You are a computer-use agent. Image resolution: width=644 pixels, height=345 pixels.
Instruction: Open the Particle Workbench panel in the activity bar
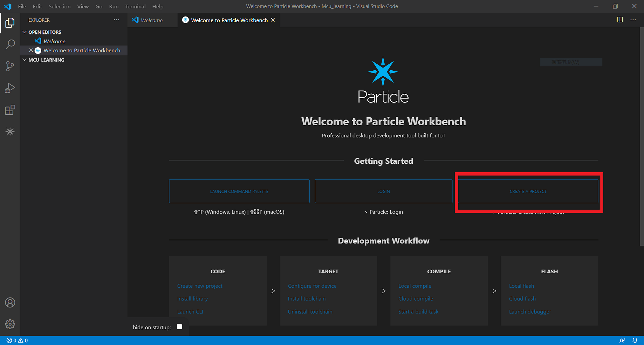[x=10, y=132]
